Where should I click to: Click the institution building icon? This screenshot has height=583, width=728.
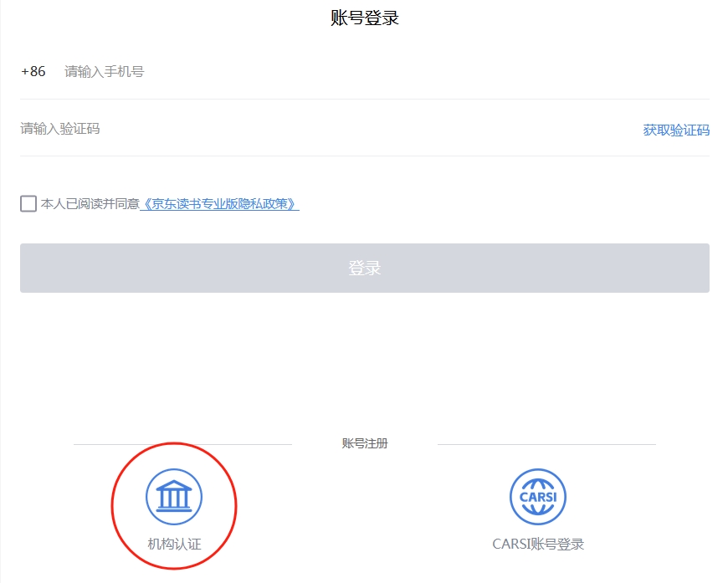coord(174,497)
